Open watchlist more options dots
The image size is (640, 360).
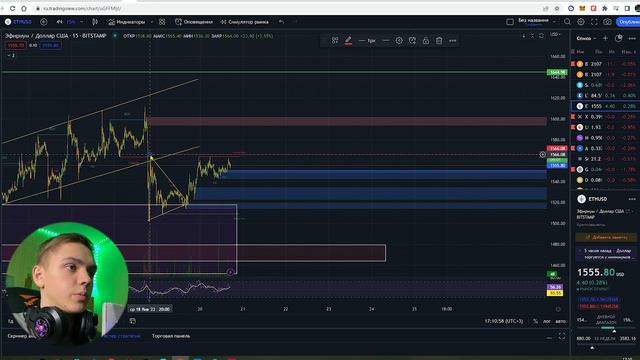632,38
